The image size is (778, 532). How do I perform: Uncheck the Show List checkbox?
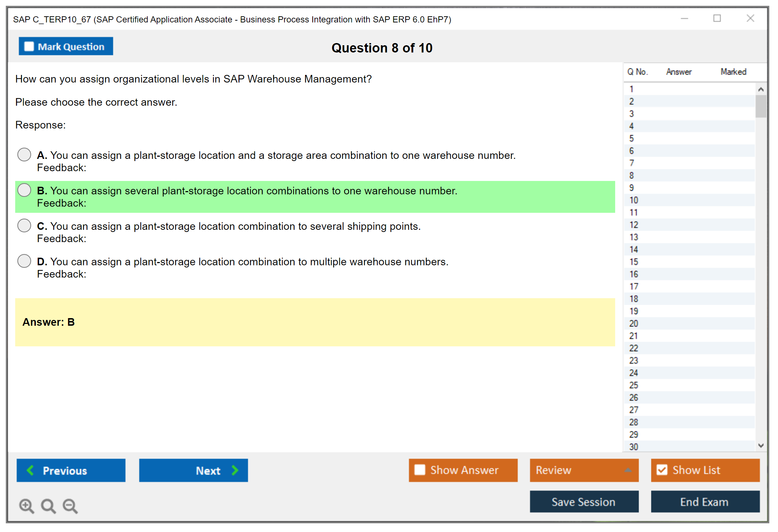click(662, 470)
